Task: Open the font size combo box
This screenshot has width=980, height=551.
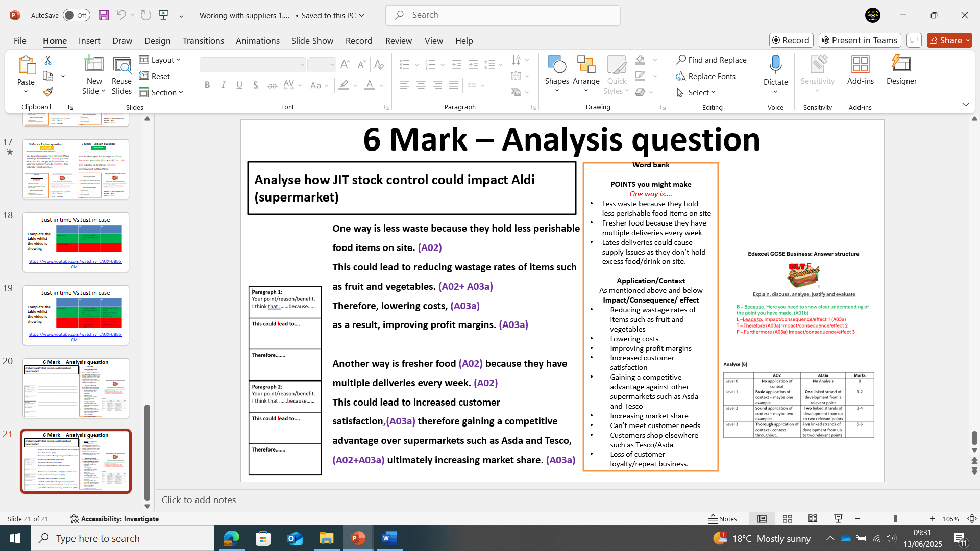Action: pyautogui.click(x=322, y=65)
